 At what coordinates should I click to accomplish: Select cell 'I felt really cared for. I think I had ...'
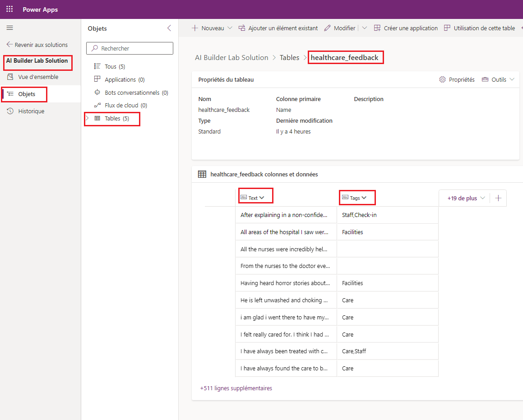(286, 334)
